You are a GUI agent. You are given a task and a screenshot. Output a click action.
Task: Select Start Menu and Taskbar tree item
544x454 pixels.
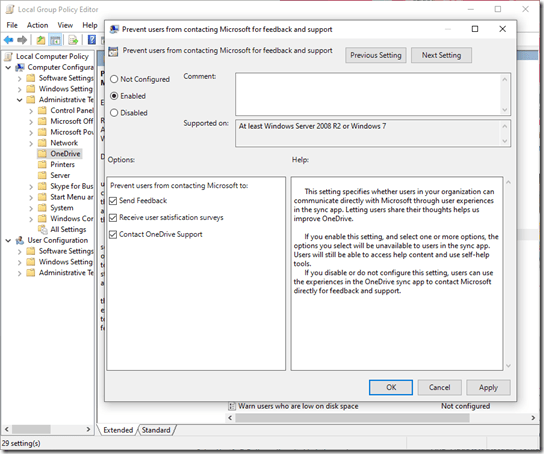72,197
